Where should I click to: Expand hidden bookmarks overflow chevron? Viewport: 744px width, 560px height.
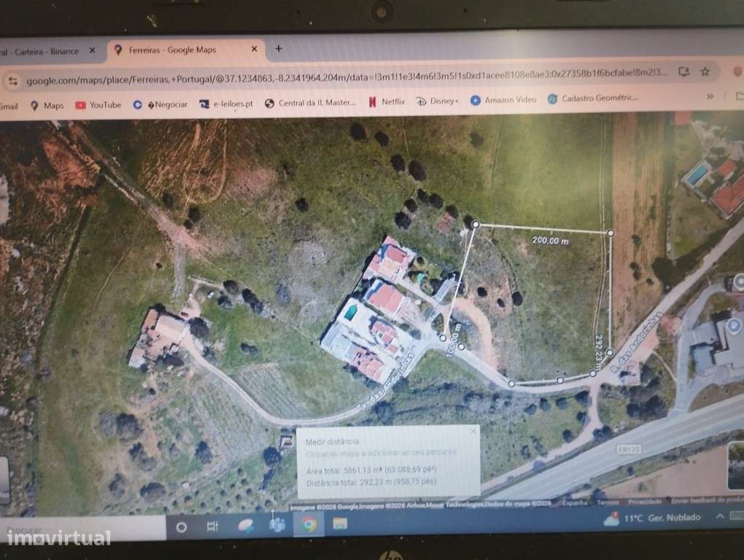pyautogui.click(x=710, y=96)
